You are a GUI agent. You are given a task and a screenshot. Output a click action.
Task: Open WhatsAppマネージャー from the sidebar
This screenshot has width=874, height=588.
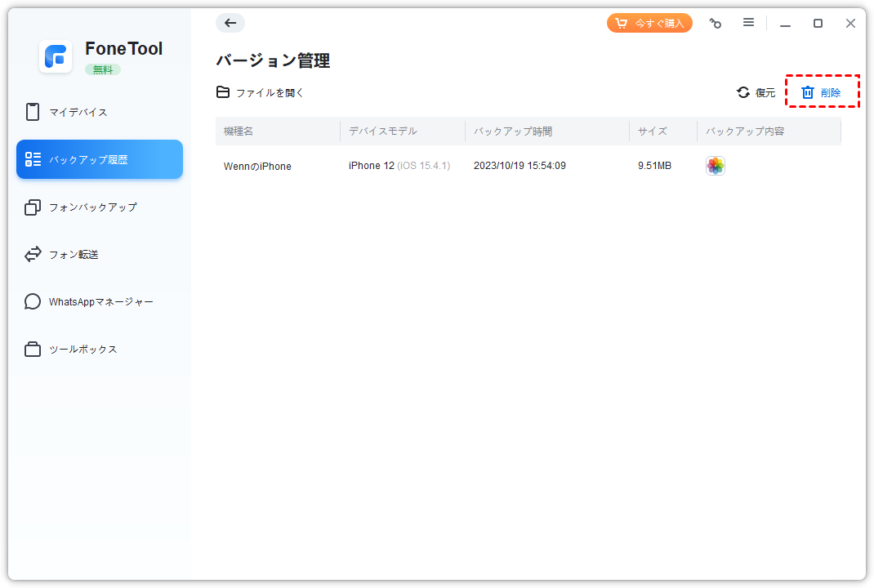(100, 302)
